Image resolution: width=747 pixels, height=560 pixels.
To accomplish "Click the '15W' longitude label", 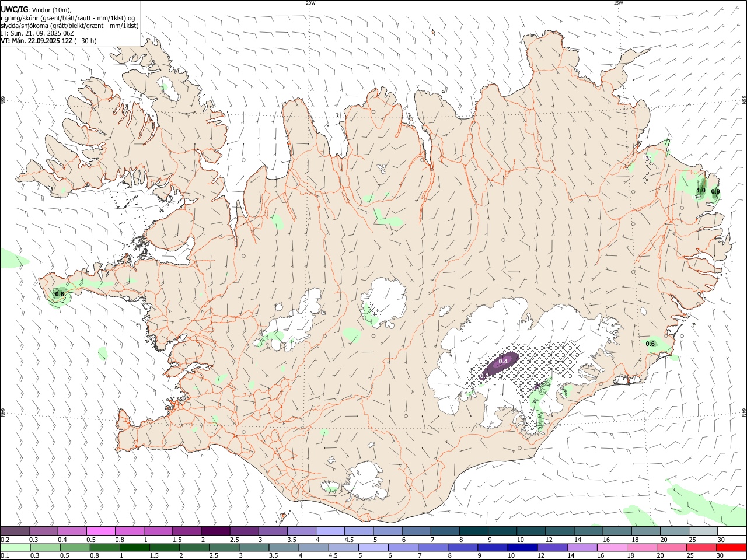I will 619,3.
